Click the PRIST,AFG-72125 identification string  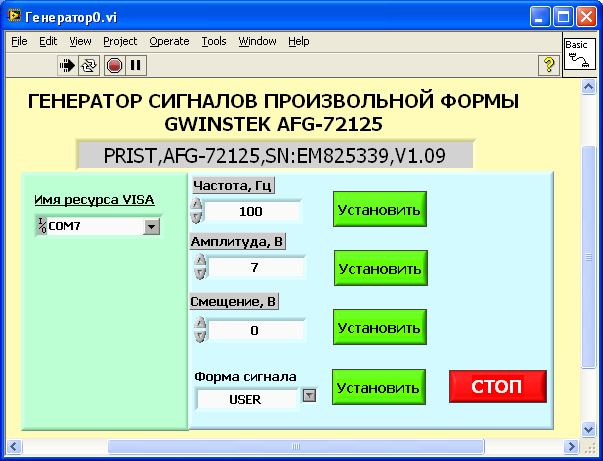[275, 156]
